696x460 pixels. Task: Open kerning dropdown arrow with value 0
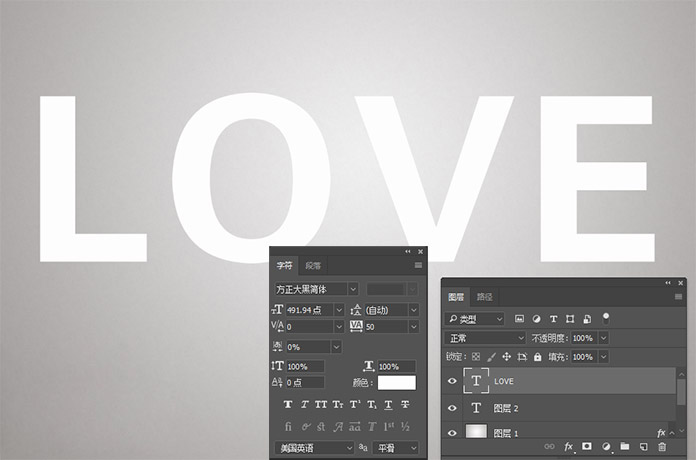339,327
